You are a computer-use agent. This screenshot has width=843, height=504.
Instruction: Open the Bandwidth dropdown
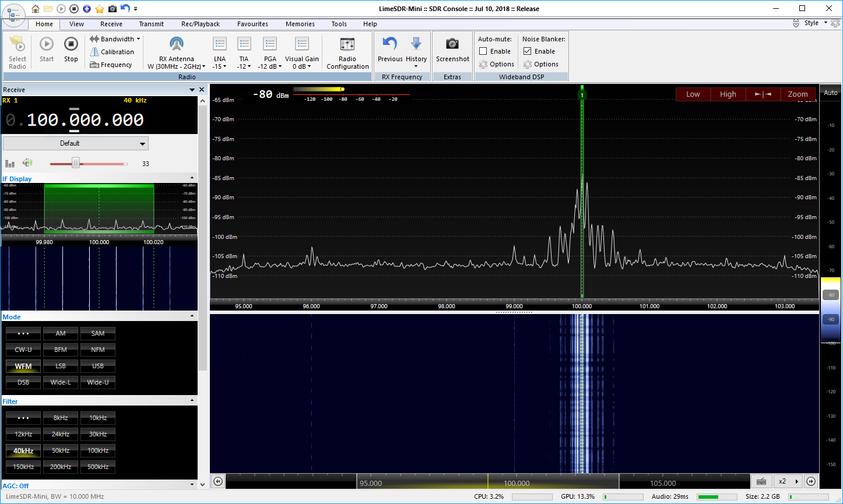[x=115, y=39]
